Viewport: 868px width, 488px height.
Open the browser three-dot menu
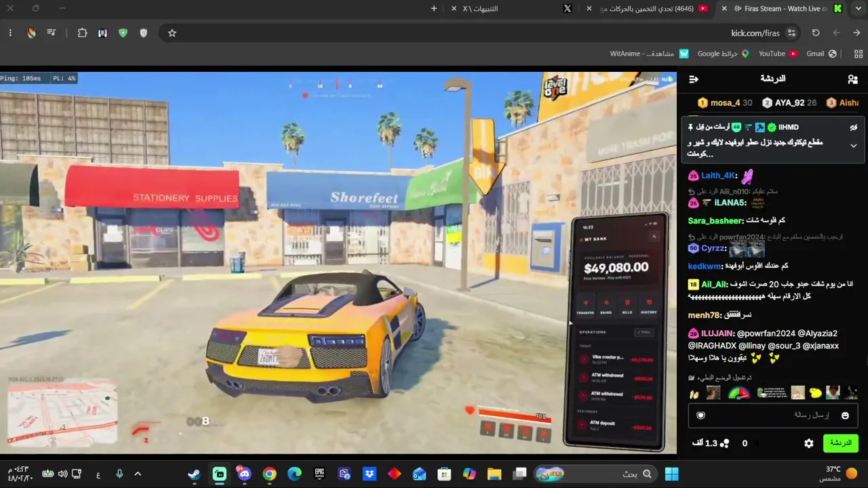point(10,33)
